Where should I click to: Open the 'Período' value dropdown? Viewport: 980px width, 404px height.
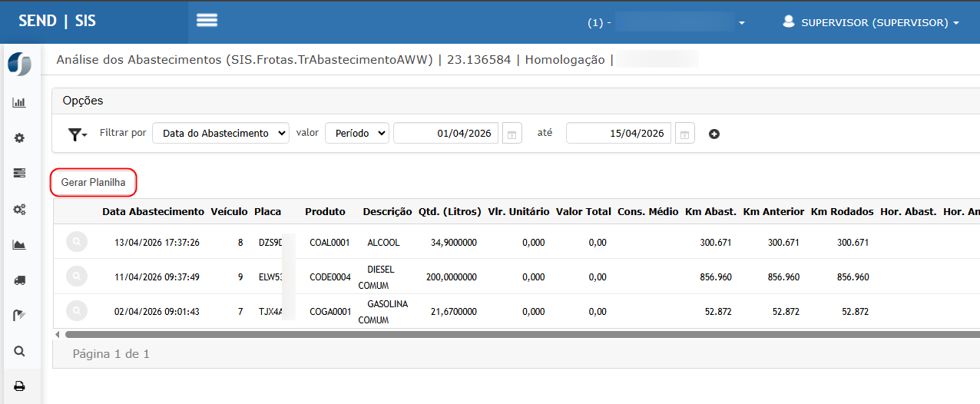357,133
